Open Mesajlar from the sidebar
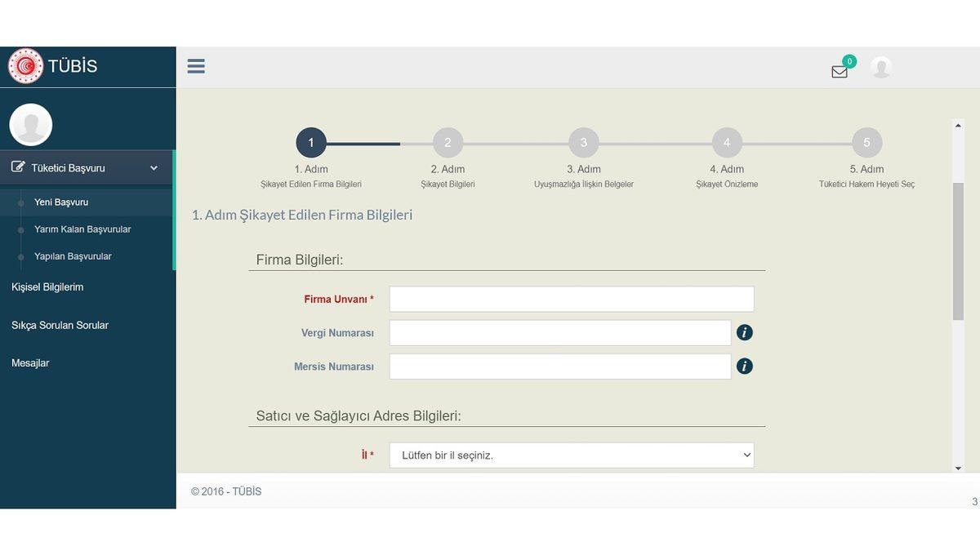This screenshot has width=980, height=551. tap(30, 363)
